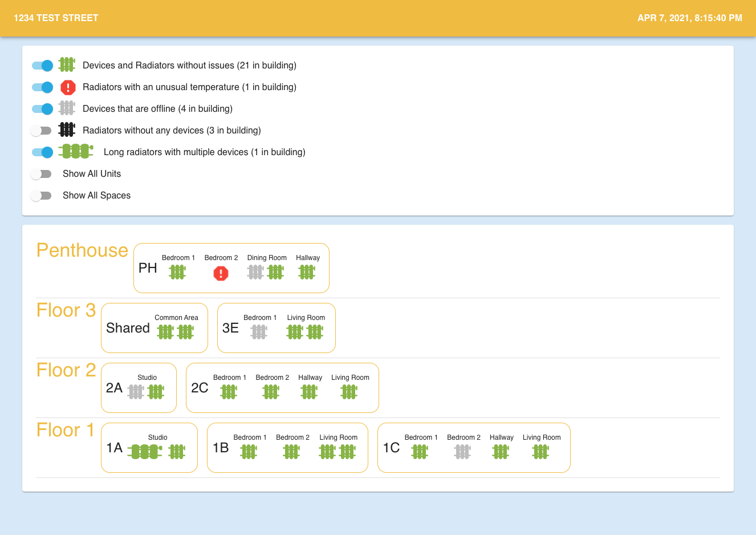
Task: Select PH Hallway radiator
Action: pyautogui.click(x=307, y=273)
